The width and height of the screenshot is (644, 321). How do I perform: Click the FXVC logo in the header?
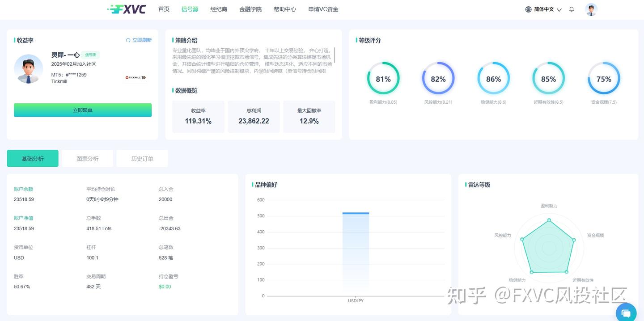tap(127, 9)
